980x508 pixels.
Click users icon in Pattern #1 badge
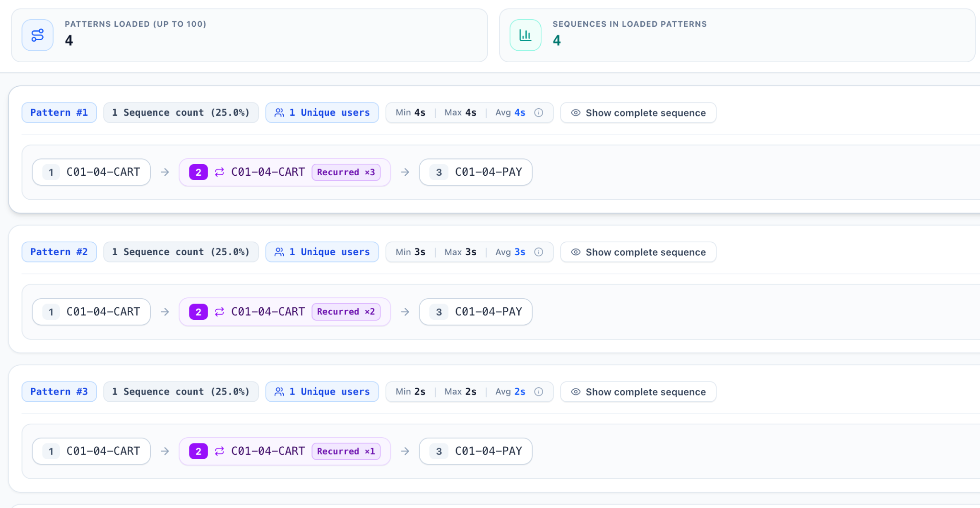coord(279,113)
